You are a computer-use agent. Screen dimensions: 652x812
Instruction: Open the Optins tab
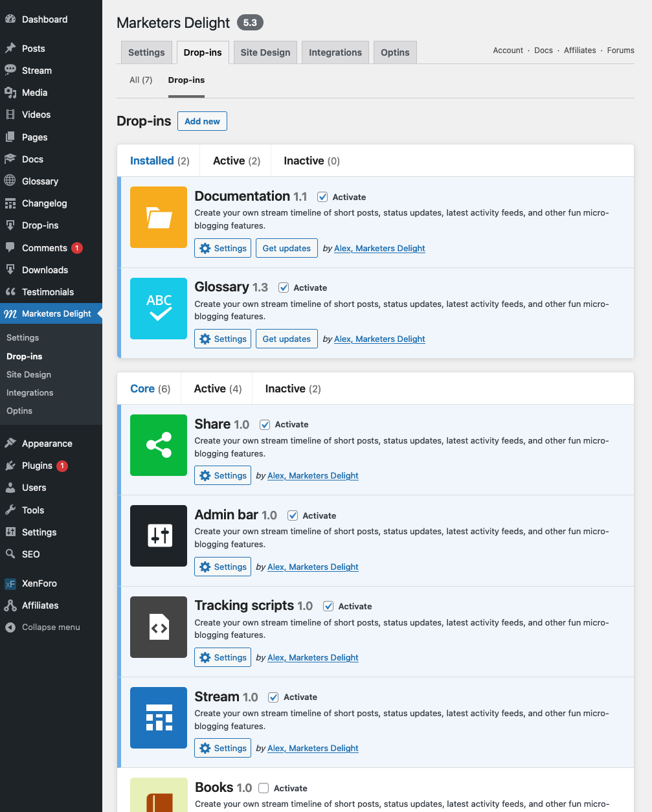pyautogui.click(x=395, y=52)
